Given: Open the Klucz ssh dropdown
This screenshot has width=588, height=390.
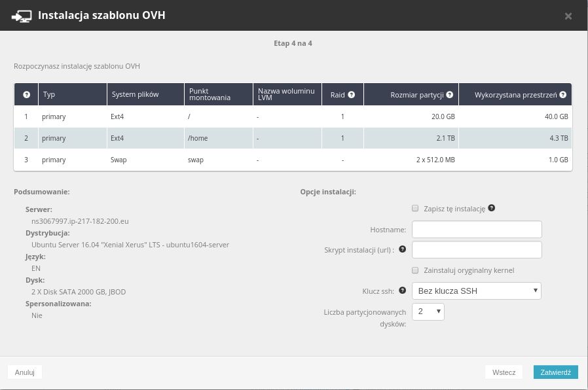Looking at the screenshot, I should click(476, 291).
